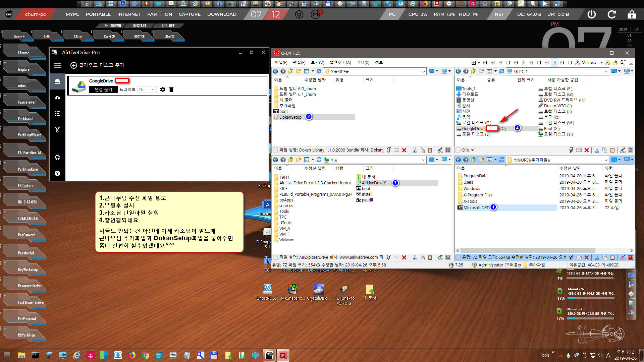This screenshot has width=644, height=362.
Task: Open the AirLiveDrive hamburger menu
Action: [57, 65]
